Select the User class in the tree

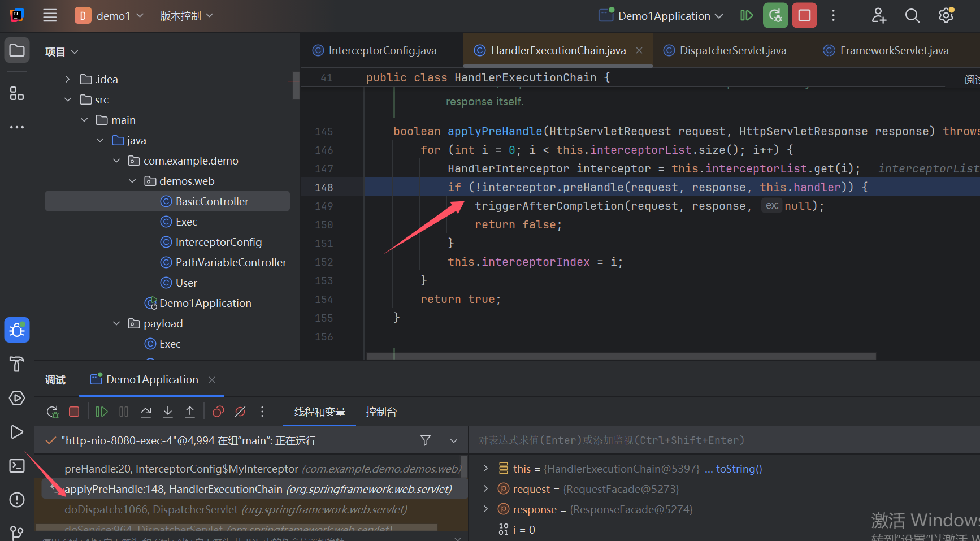pyautogui.click(x=179, y=283)
